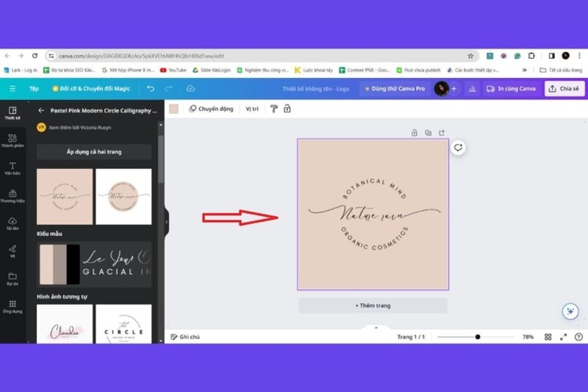The width and height of the screenshot is (588, 392).
Task: Select the Nature script text on canvas
Action: point(373,213)
